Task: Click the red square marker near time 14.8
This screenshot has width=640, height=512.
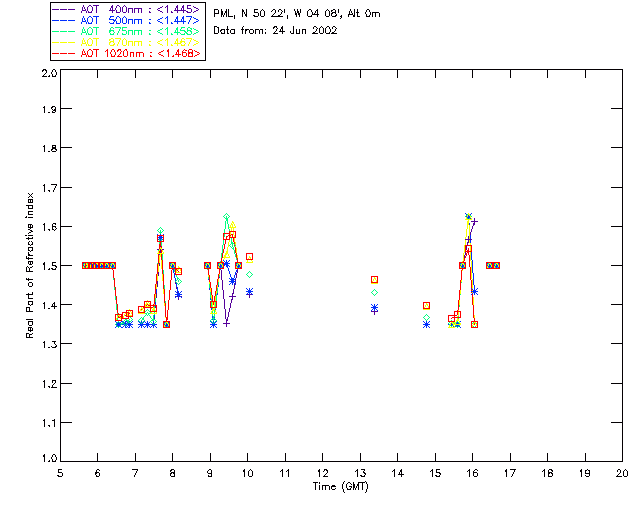Action: [x=427, y=305]
